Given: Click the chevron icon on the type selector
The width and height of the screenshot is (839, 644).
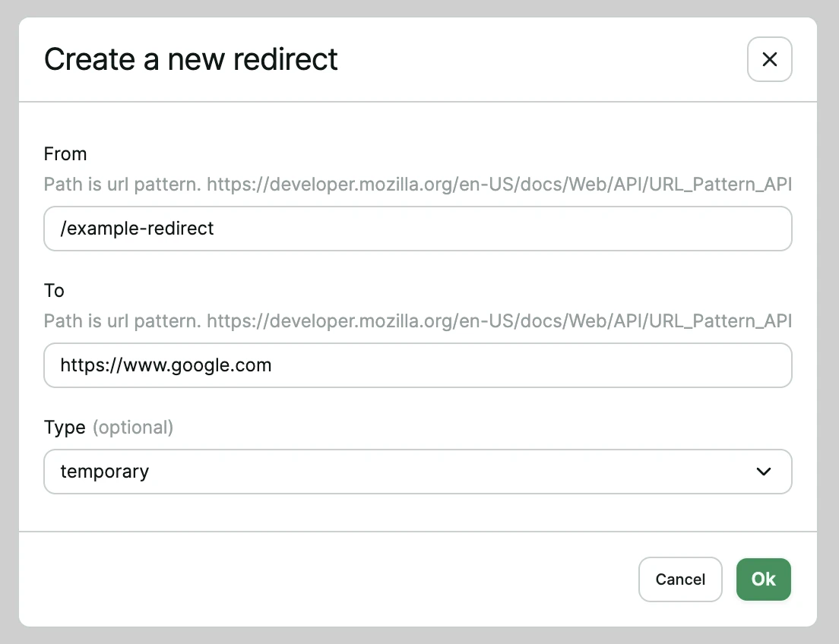Looking at the screenshot, I should point(764,472).
